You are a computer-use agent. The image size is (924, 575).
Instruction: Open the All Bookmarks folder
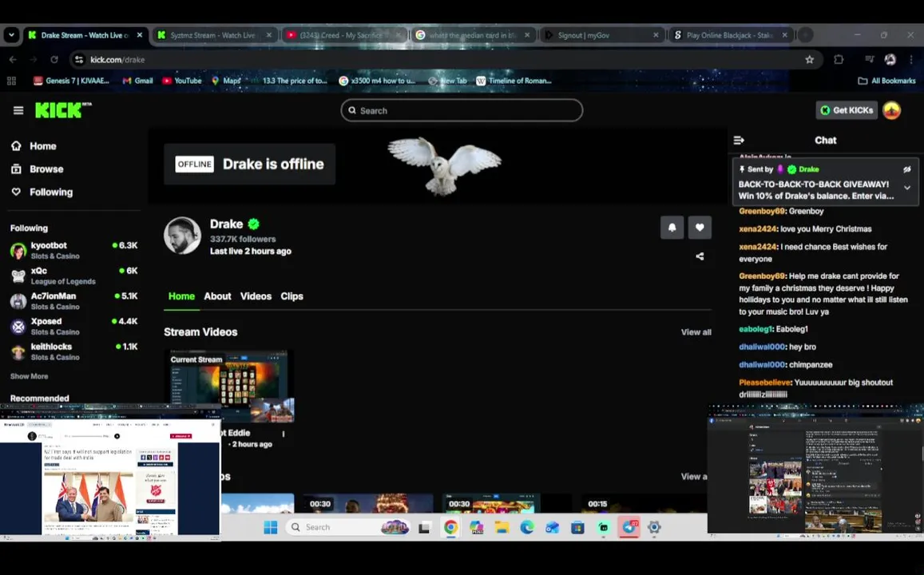(x=887, y=81)
